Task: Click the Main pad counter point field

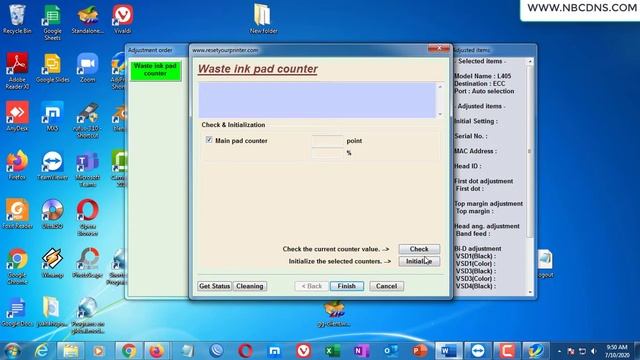Action: 327,140
